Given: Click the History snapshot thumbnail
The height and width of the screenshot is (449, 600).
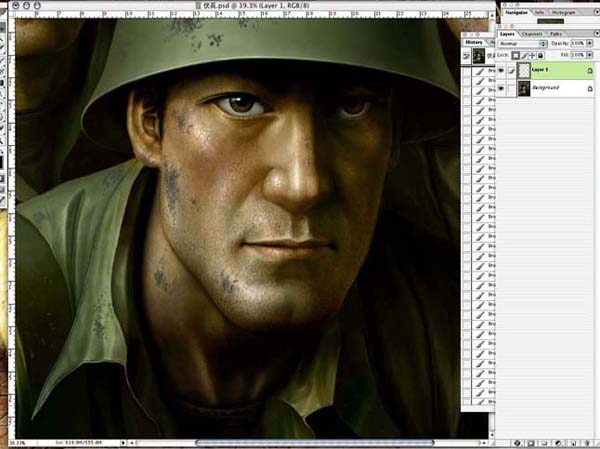Looking at the screenshot, I should pyautogui.click(x=479, y=56).
